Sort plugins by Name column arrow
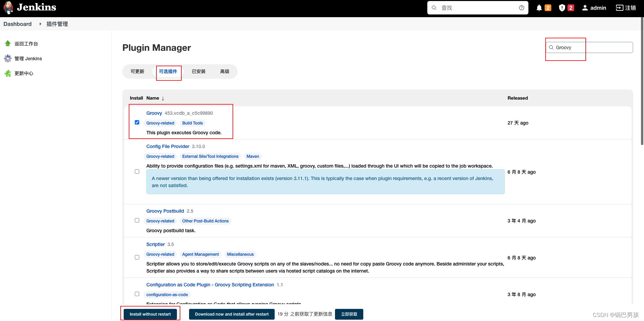This screenshot has width=644, height=321. point(163,98)
